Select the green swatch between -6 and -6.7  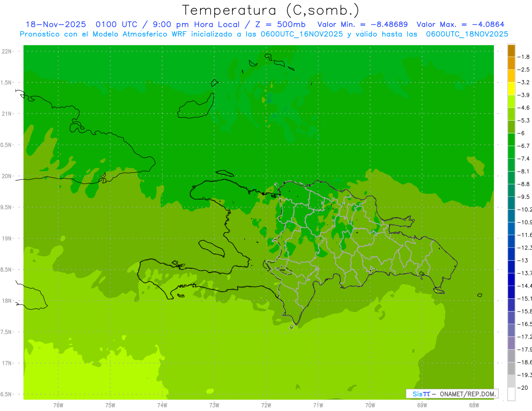coord(511,140)
